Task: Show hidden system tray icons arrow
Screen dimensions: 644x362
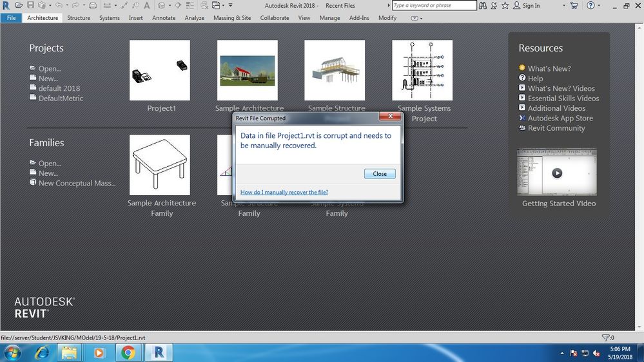Action: (562, 353)
